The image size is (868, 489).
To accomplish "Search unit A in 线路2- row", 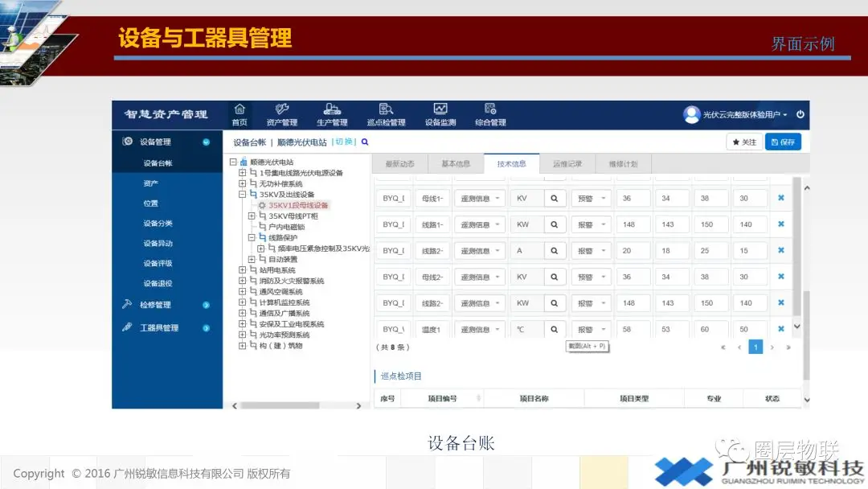I will coord(554,251).
